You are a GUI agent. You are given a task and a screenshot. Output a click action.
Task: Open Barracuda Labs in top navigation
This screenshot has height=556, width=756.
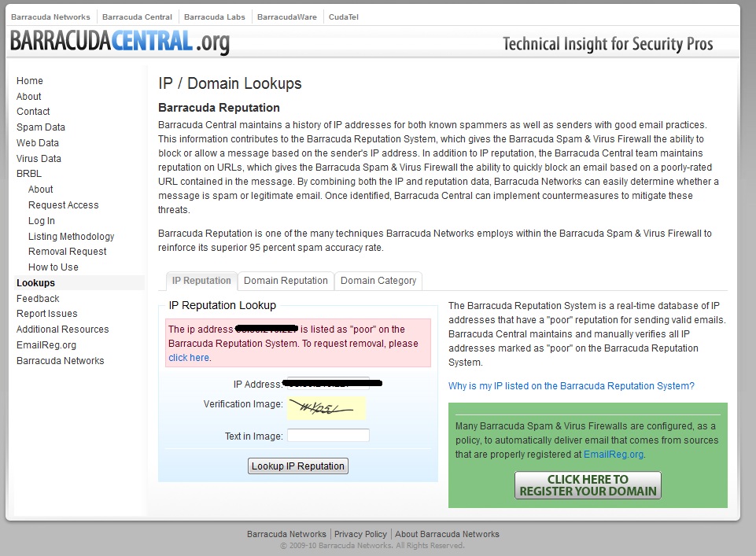tap(215, 17)
